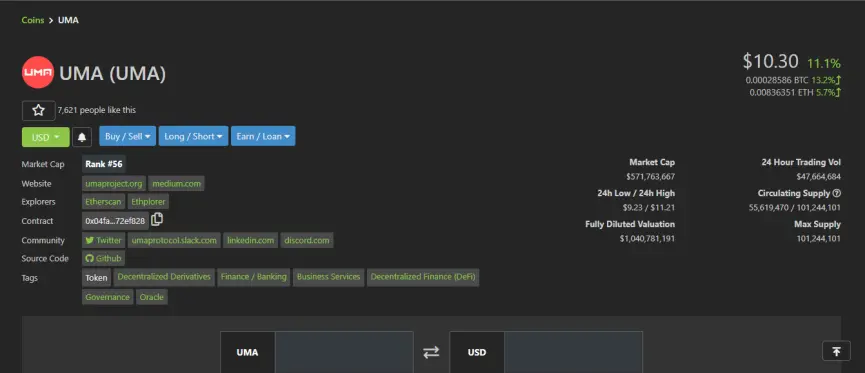Viewport: 865px width, 373px height.
Task: Select the Decentralized Finance (DeFi) tag
Action: 423,277
